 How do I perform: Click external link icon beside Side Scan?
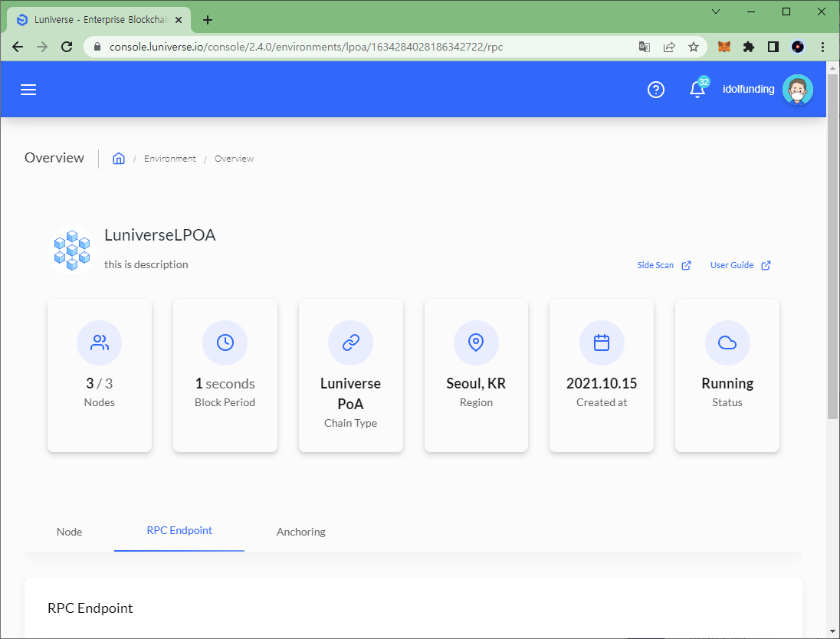click(686, 265)
